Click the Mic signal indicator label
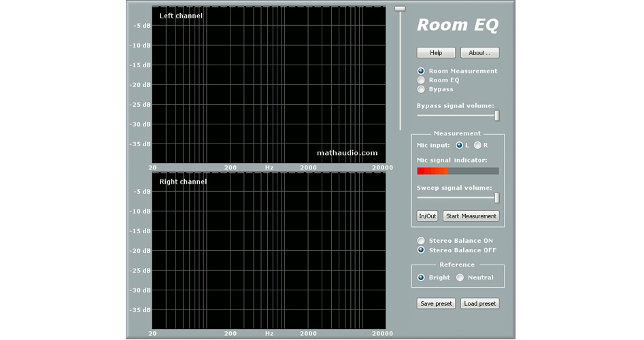 [452, 160]
